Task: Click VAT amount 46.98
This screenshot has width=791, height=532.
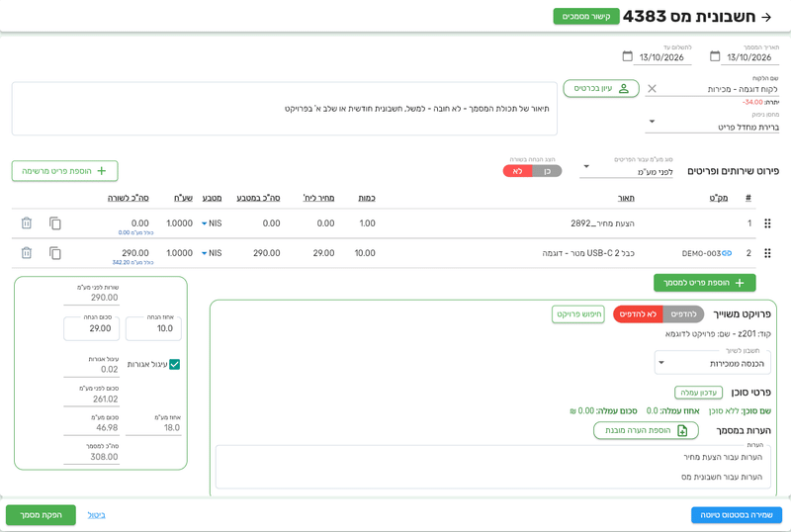Action: coord(107,427)
